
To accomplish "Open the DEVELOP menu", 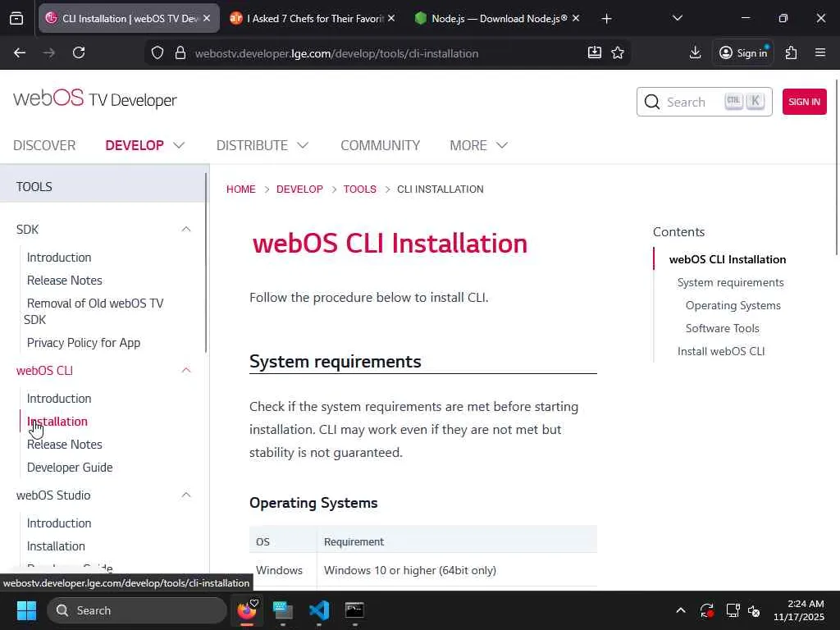I will click(135, 145).
